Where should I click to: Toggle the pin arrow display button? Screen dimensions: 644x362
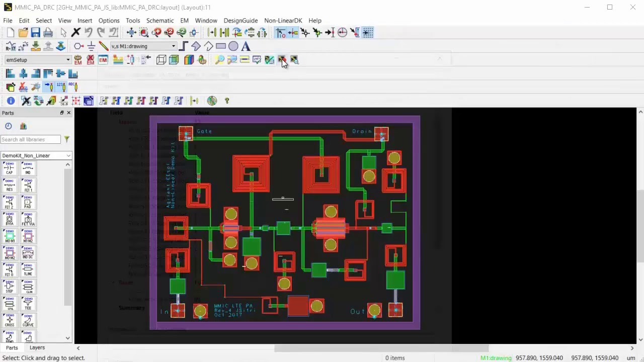48,87
